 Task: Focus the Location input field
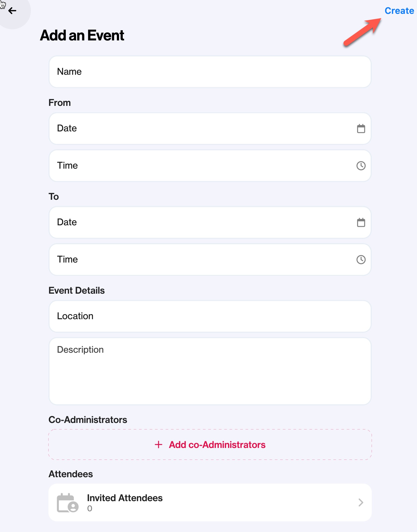pos(210,316)
